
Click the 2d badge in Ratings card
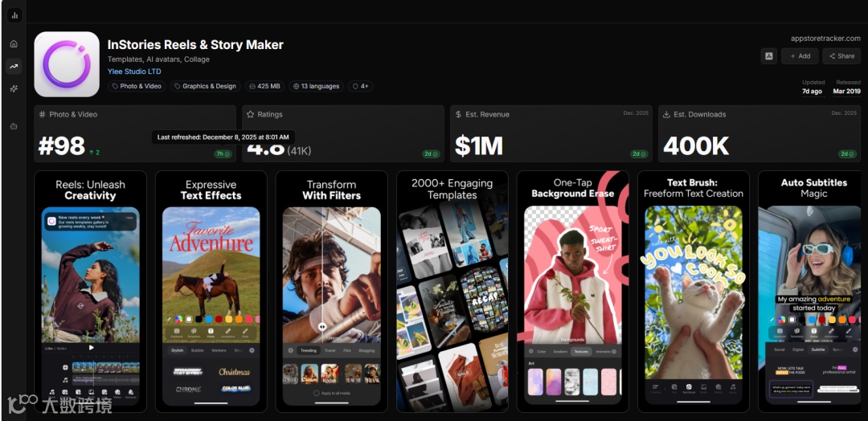pos(432,153)
